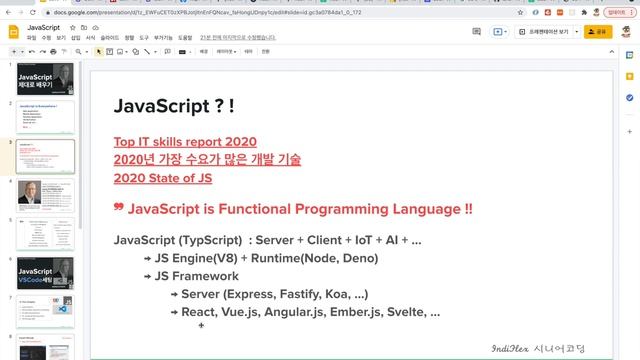The image size is (640, 360).
Task: Open the Add-ons menu
Action: (163, 38)
